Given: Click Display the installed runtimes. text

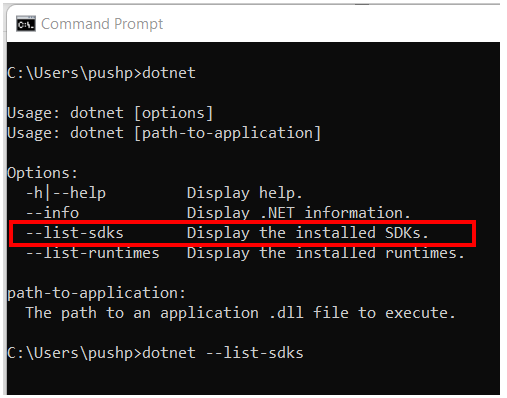Looking at the screenshot, I should point(325,253).
